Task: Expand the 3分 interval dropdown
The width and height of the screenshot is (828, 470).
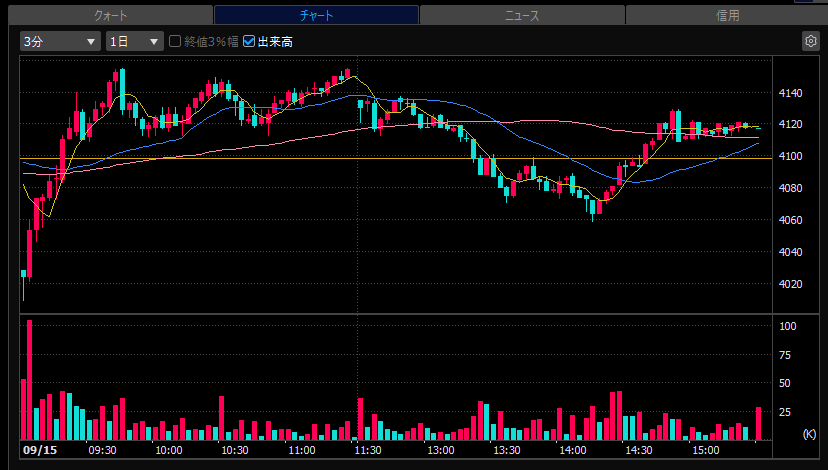Action: pos(60,41)
